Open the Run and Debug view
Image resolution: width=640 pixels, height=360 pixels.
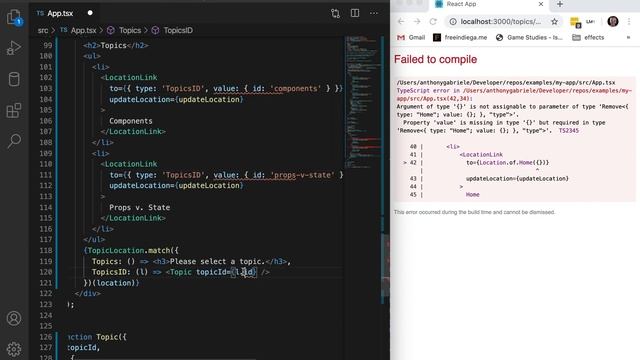(x=14, y=48)
